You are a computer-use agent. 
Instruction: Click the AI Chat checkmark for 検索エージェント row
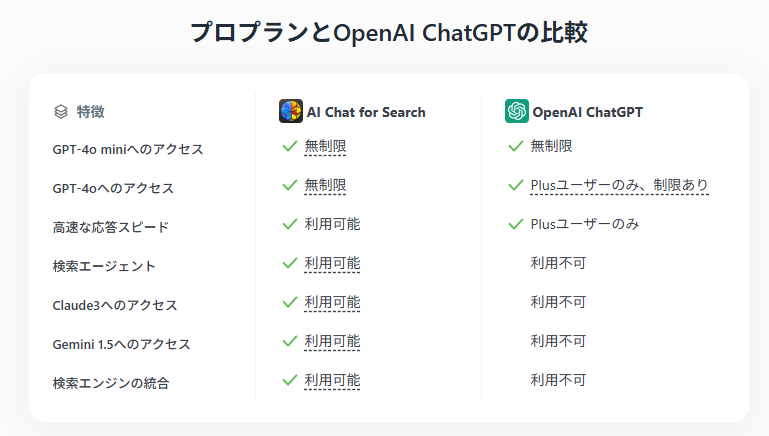coord(290,263)
